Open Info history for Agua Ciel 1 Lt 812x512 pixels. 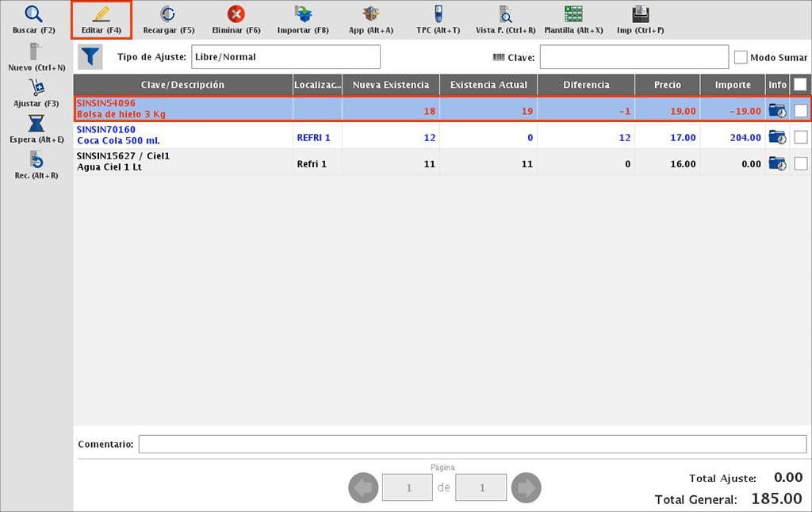tap(777, 164)
